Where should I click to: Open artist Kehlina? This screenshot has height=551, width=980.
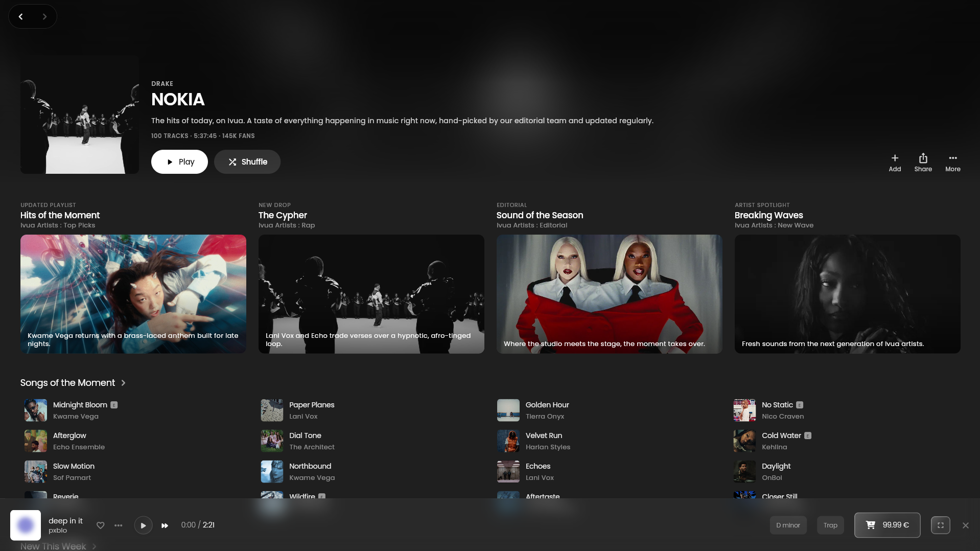click(x=774, y=447)
